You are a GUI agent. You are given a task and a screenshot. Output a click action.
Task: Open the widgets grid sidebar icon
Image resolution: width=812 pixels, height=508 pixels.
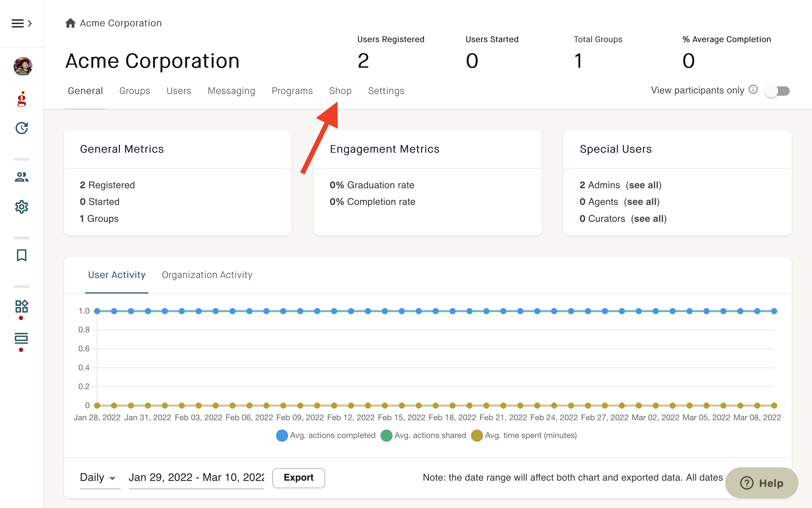(x=22, y=306)
